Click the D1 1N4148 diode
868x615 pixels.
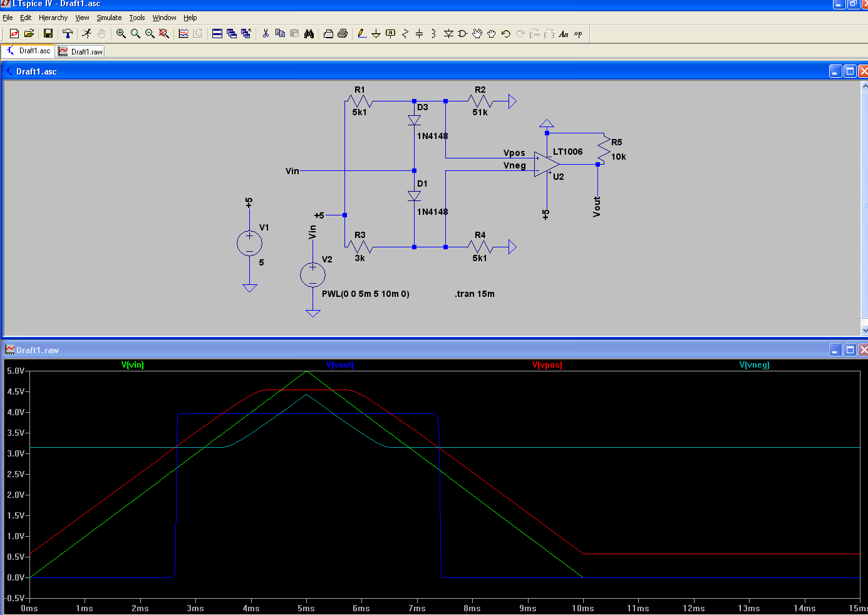pos(414,196)
